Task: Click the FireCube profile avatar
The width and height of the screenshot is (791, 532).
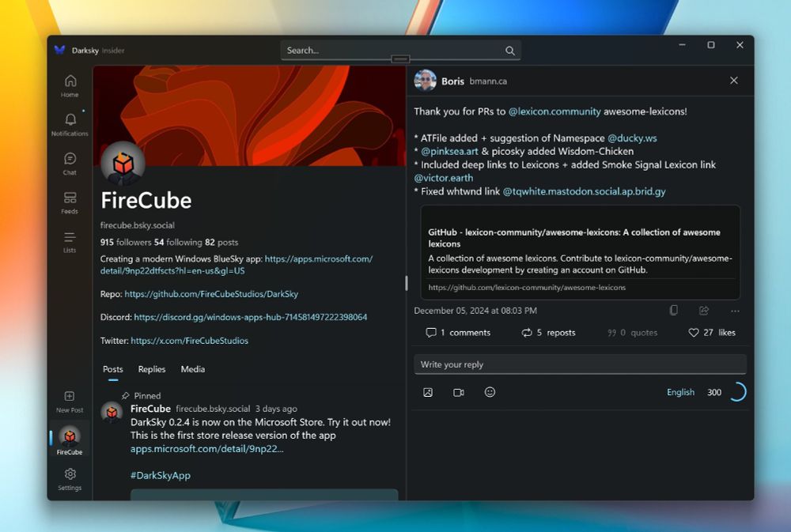Action: [123, 164]
